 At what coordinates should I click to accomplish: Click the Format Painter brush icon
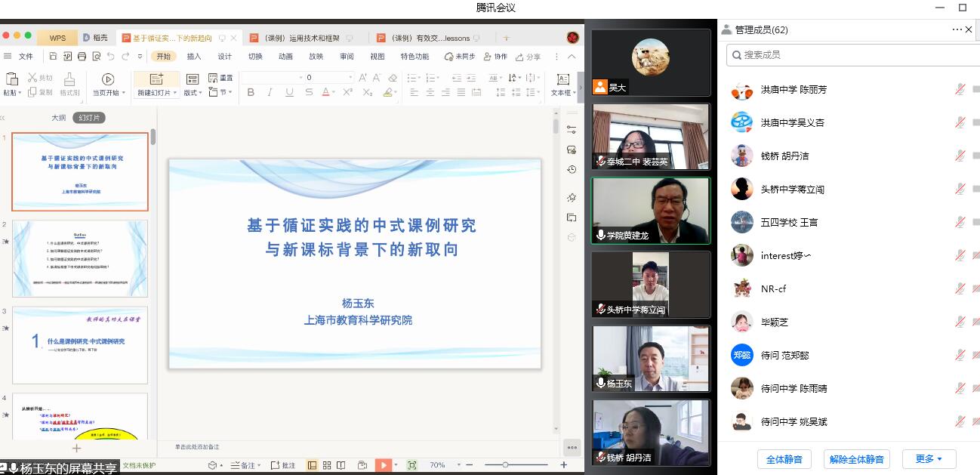coord(69,79)
